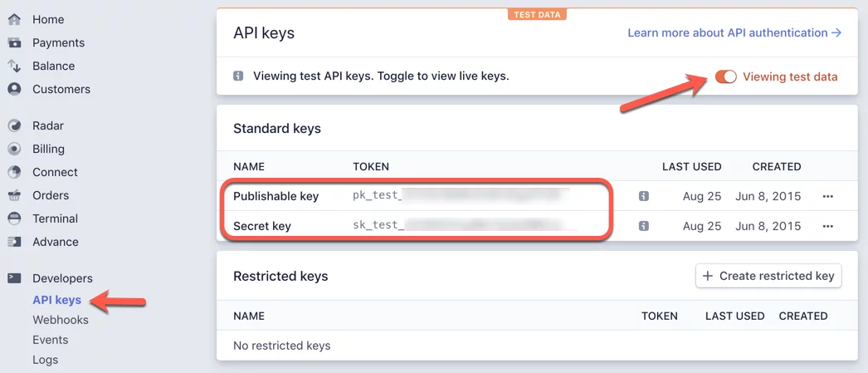Click the info icon beside Publishable key
868x373 pixels.
point(644,197)
